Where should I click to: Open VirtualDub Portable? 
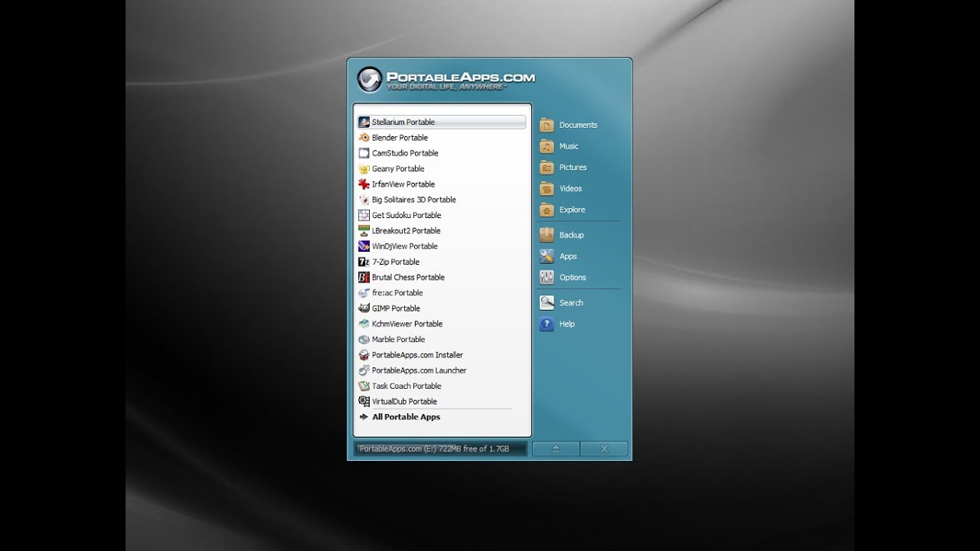click(x=403, y=401)
